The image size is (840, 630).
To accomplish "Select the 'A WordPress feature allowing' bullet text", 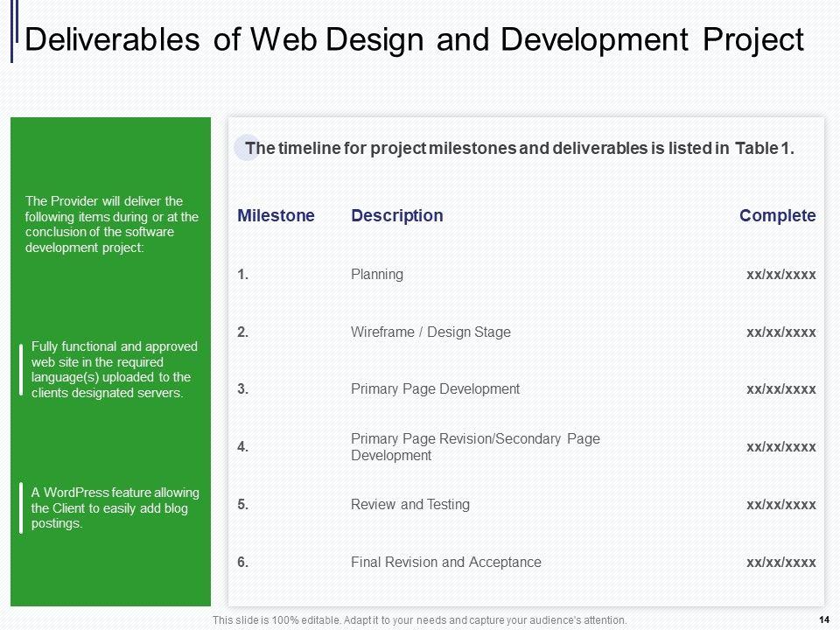I will tap(115, 507).
